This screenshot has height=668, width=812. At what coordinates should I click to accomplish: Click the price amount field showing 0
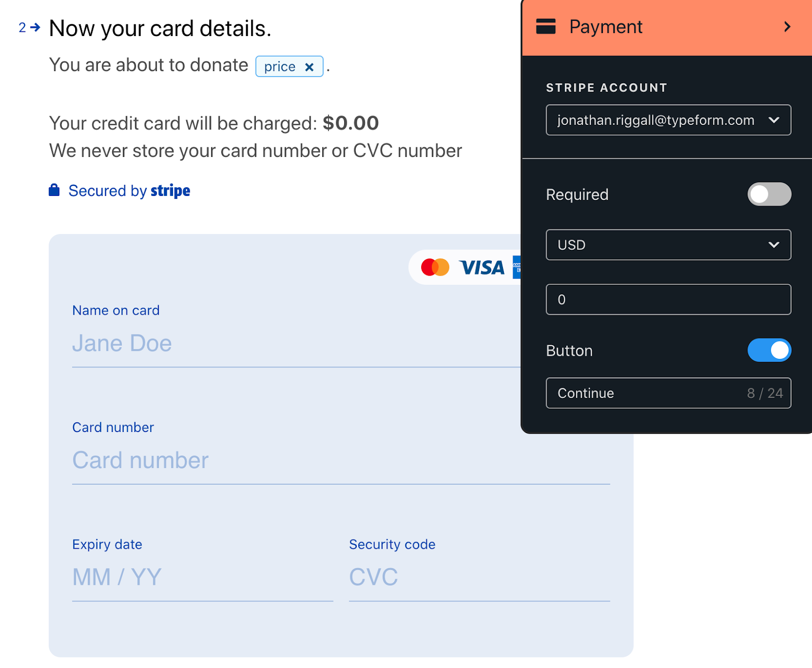tap(668, 299)
